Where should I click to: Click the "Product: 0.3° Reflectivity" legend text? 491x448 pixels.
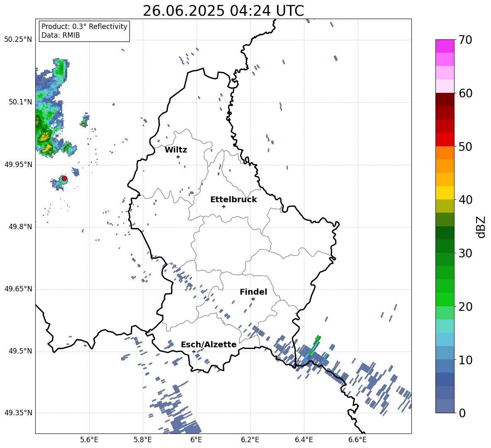click(x=84, y=26)
